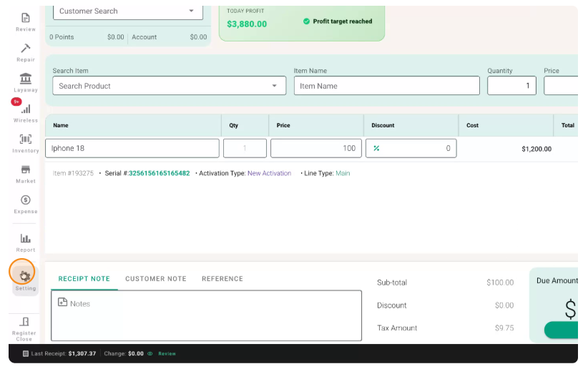Toggle the percent discount type icon
The height and width of the screenshot is (369, 588).
point(376,148)
